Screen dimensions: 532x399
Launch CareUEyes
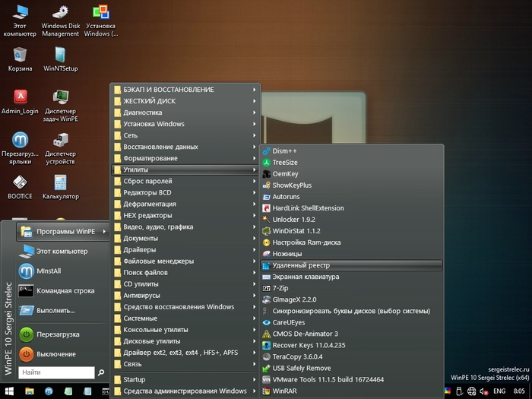pos(351,322)
